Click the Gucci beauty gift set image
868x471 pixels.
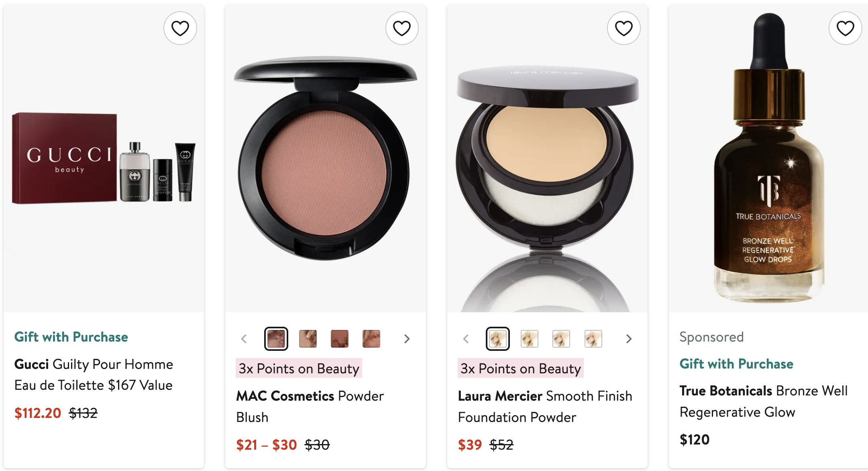(x=104, y=158)
